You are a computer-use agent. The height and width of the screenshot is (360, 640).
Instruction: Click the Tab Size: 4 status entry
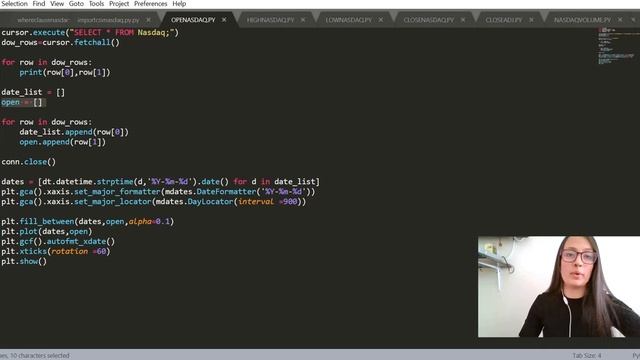(587, 356)
